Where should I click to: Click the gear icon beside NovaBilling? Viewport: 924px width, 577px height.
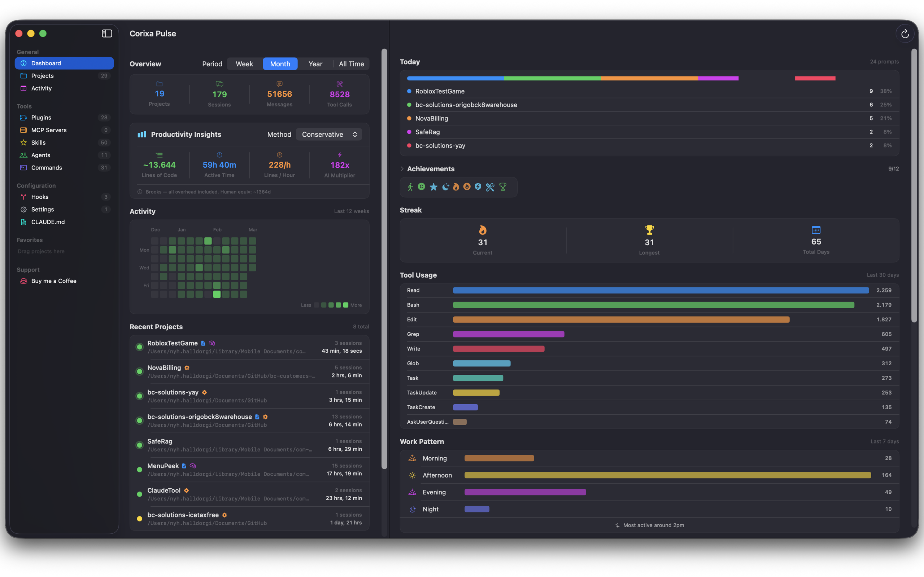coord(187,367)
